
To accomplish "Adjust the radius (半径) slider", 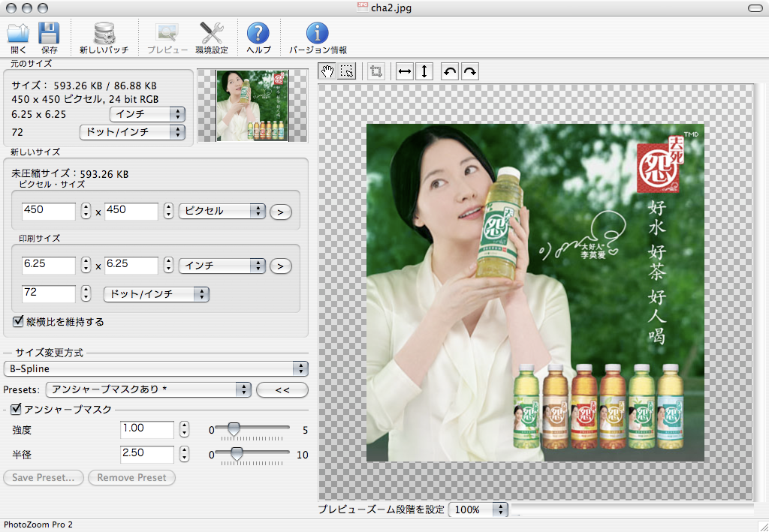I will click(237, 454).
